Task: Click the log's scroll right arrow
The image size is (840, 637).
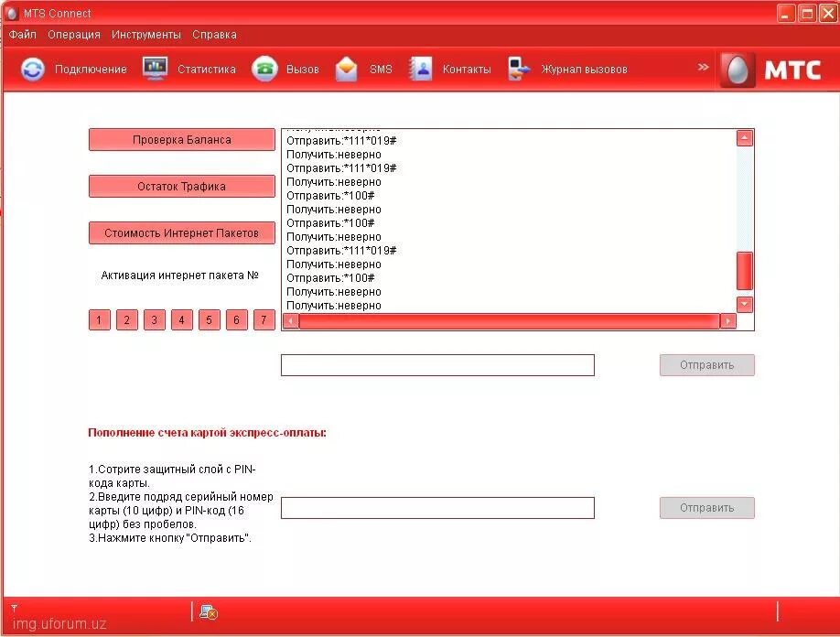Action: pos(727,321)
